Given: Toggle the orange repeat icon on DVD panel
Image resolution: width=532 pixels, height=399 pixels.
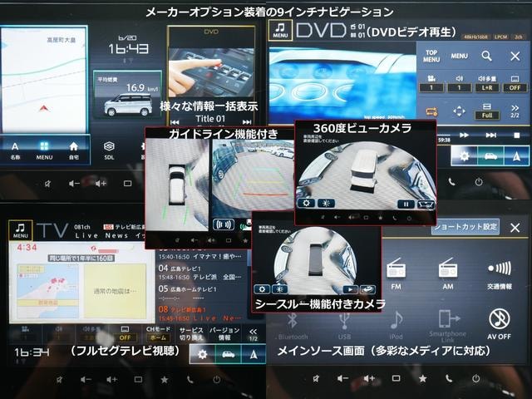Looking at the screenshot, I should [431, 111].
